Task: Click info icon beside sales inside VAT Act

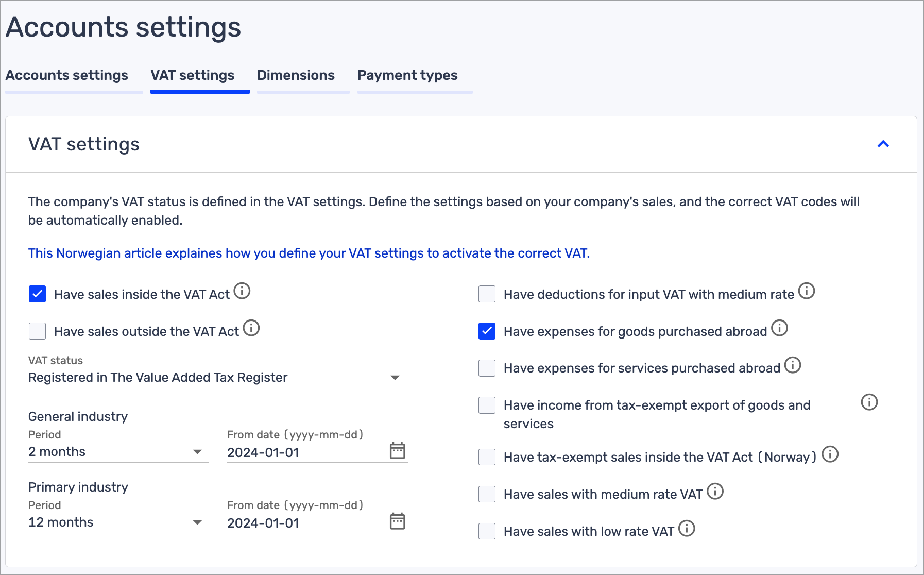Action: pyautogui.click(x=242, y=291)
